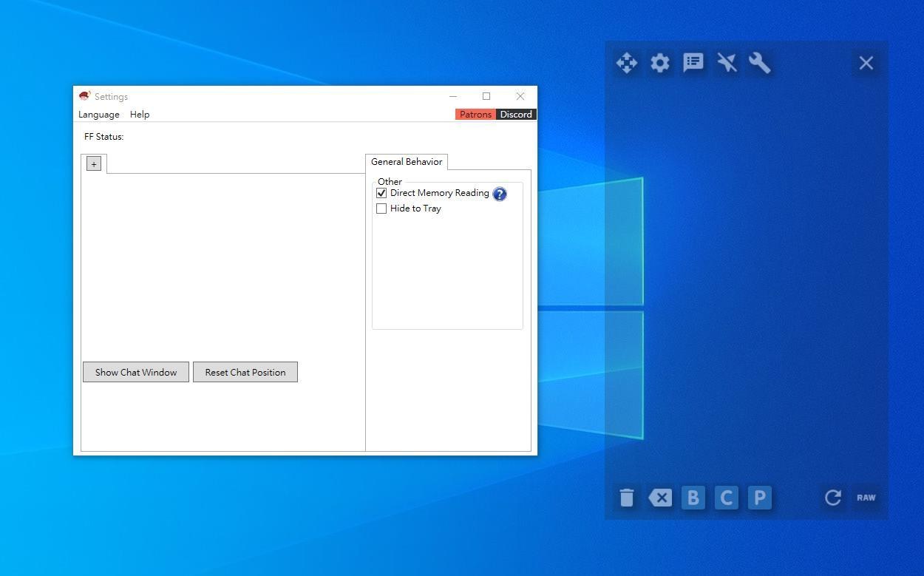Open the Language menu
924x576 pixels.
[x=99, y=115]
